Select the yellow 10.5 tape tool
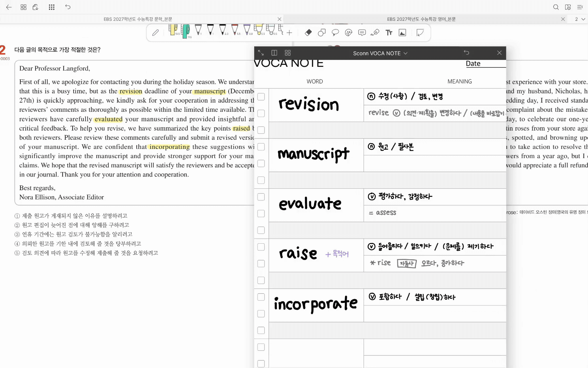Viewport: 588px width, 368px height. 173,30
